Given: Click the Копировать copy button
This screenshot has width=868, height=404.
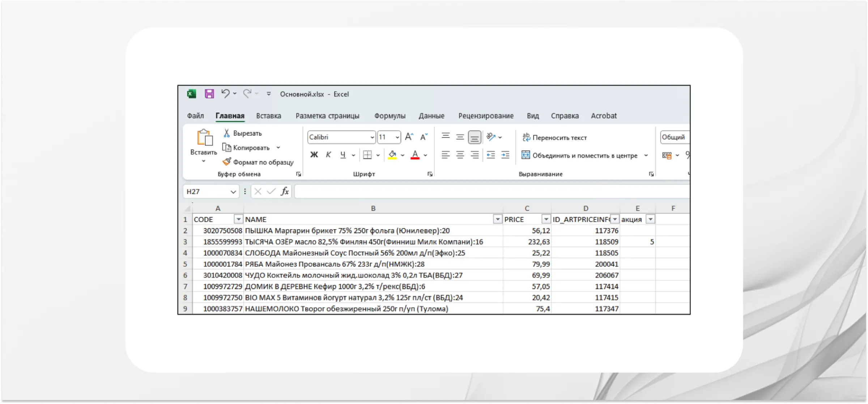Looking at the screenshot, I should coord(246,148).
